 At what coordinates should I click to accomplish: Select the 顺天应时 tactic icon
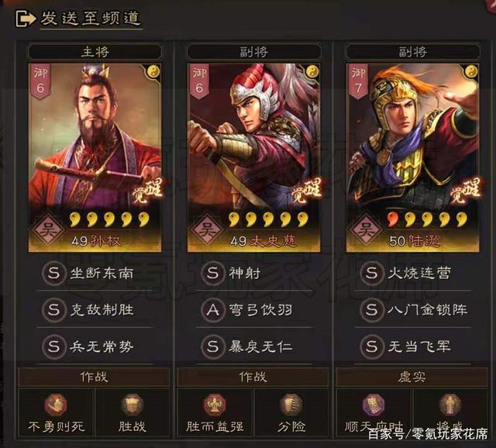pyautogui.click(x=374, y=405)
